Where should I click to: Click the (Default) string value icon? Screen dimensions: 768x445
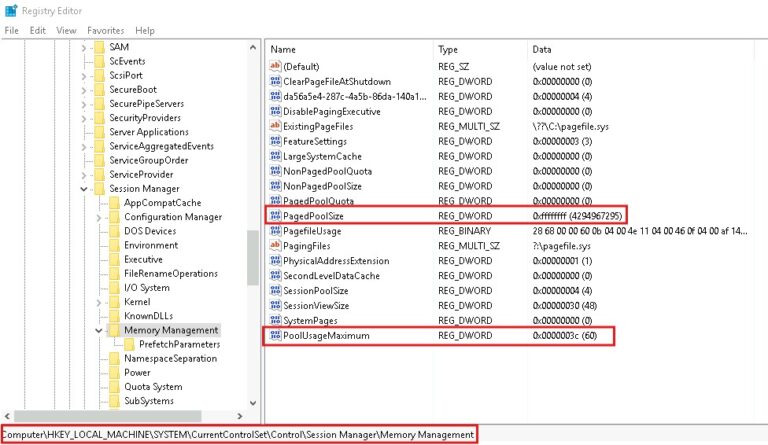pyautogui.click(x=276, y=66)
